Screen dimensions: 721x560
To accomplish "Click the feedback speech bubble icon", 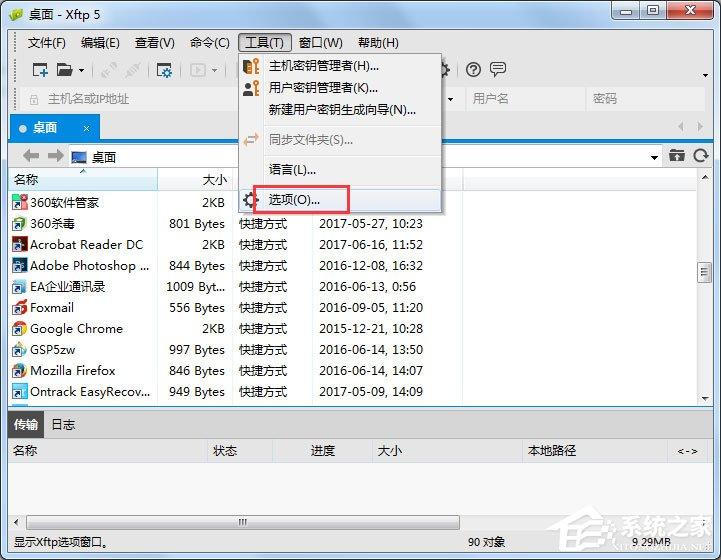I will (498, 69).
